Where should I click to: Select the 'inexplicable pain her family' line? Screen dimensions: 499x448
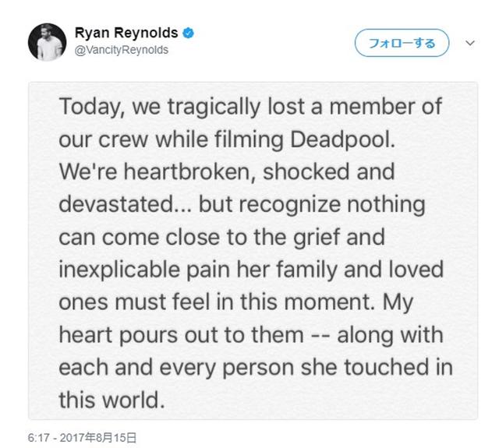pyautogui.click(x=251, y=270)
